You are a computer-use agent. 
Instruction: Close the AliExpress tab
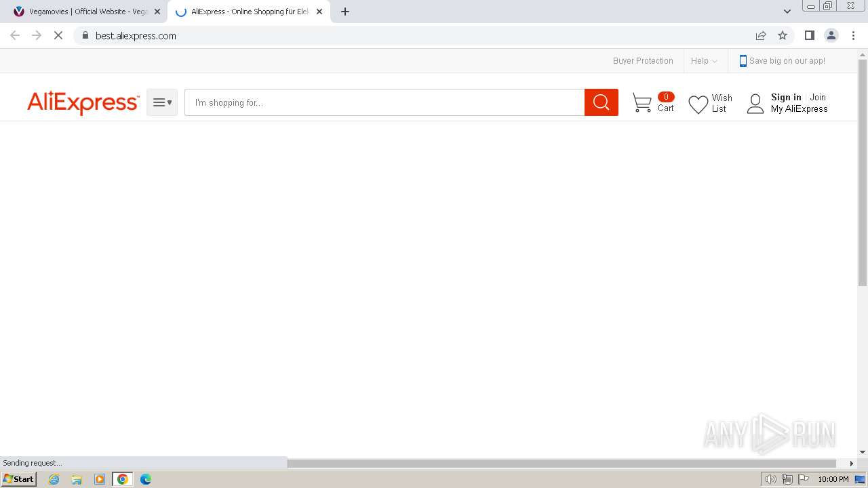coord(319,12)
